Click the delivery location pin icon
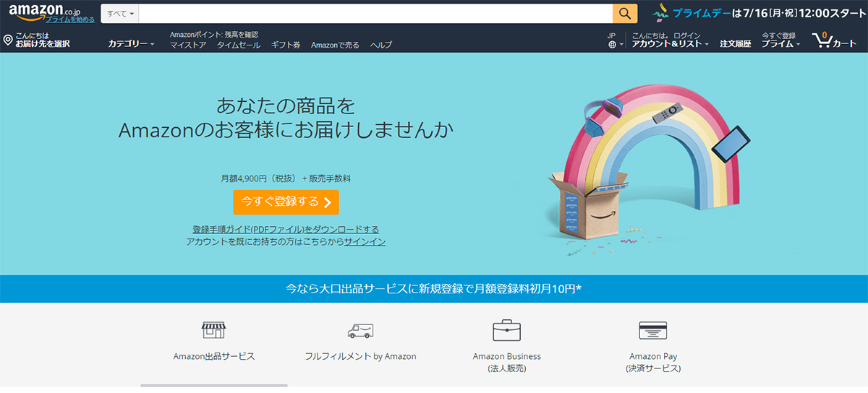This screenshot has height=393, width=868. click(8, 40)
